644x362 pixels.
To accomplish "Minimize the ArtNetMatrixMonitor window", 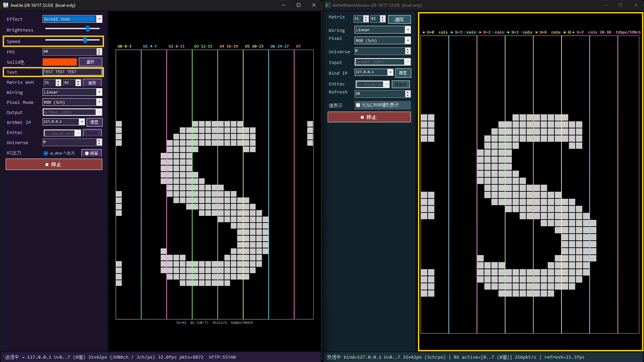I will coord(605,5).
